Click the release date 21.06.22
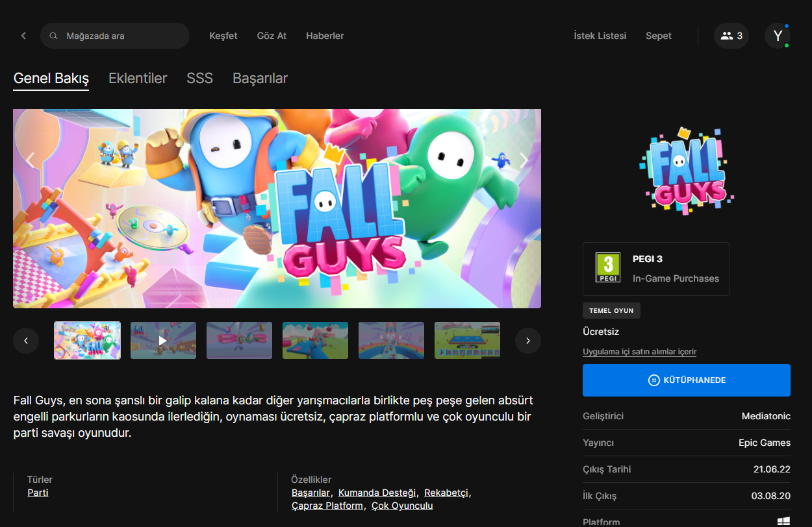 [x=771, y=469]
